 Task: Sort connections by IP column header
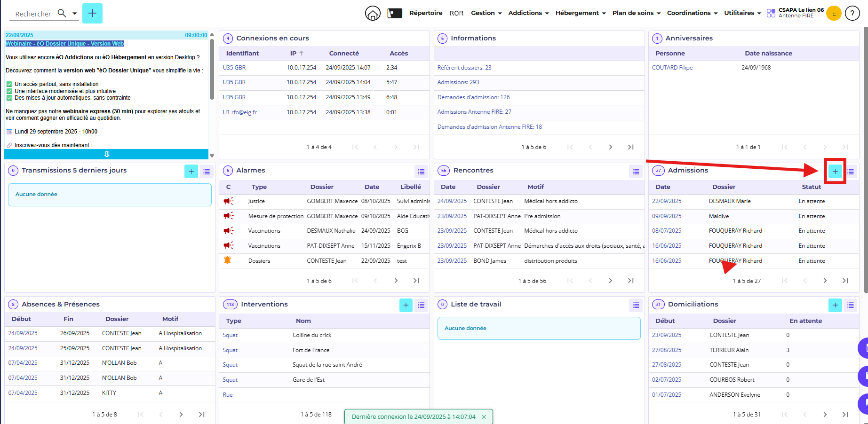click(293, 53)
